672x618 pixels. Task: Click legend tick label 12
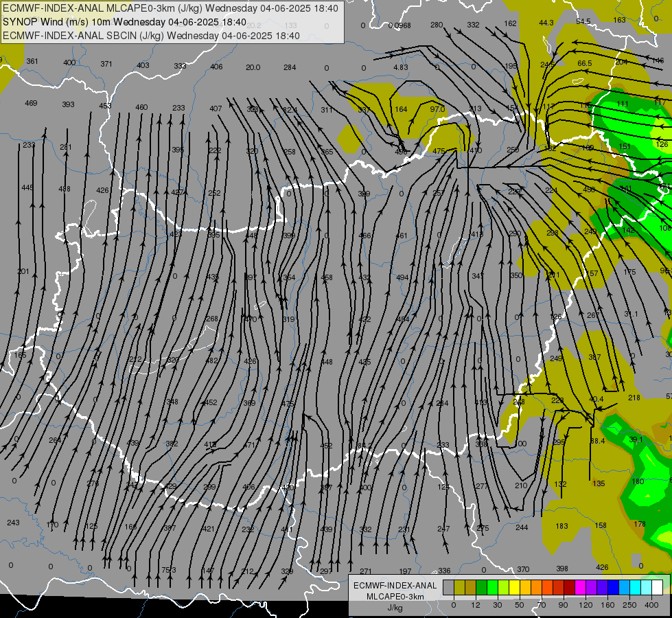475,605
